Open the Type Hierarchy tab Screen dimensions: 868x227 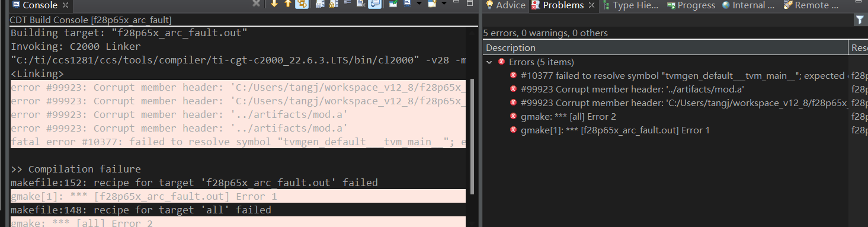[630, 5]
